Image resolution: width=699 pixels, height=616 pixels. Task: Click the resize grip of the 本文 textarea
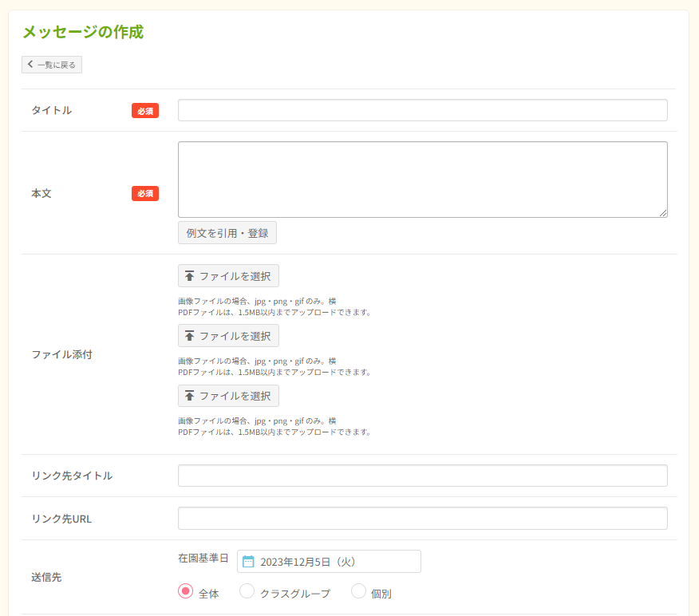(x=664, y=214)
